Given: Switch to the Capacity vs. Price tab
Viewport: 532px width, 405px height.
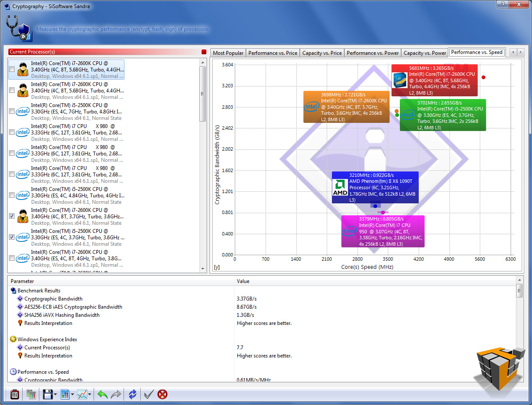Looking at the screenshot, I should (x=322, y=53).
